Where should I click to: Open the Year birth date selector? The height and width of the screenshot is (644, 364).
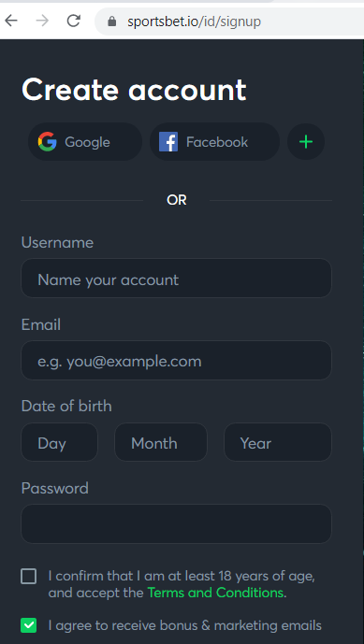[278, 442]
